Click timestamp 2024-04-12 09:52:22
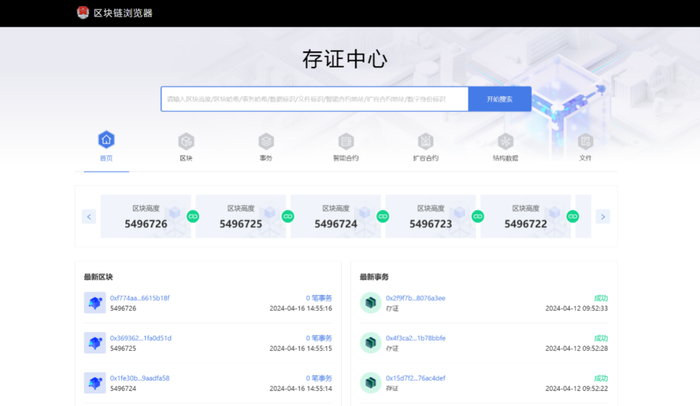Viewport: 700px width, 406px height. [577, 389]
